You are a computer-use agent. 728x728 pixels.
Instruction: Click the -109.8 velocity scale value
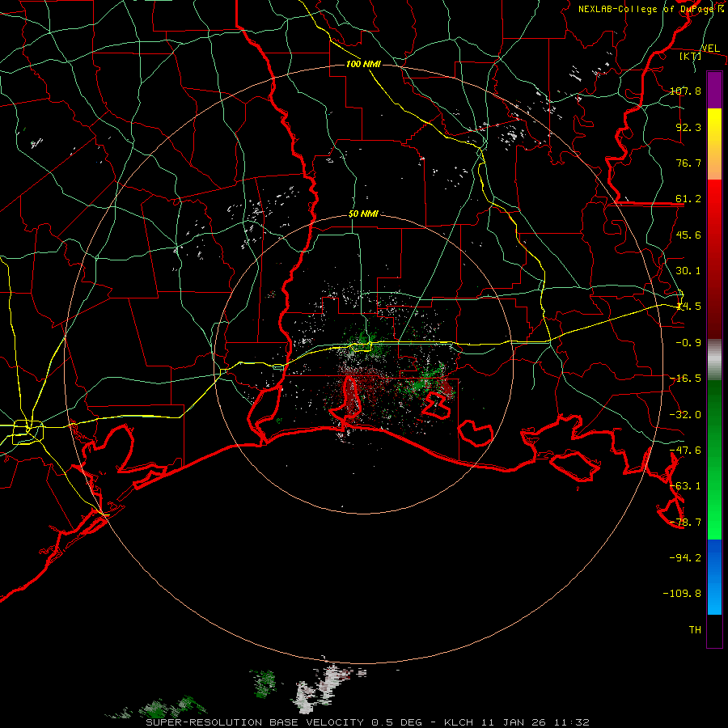682,594
